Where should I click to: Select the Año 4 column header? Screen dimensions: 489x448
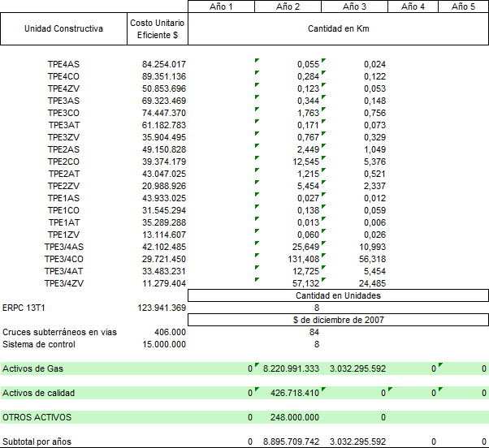click(413, 6)
